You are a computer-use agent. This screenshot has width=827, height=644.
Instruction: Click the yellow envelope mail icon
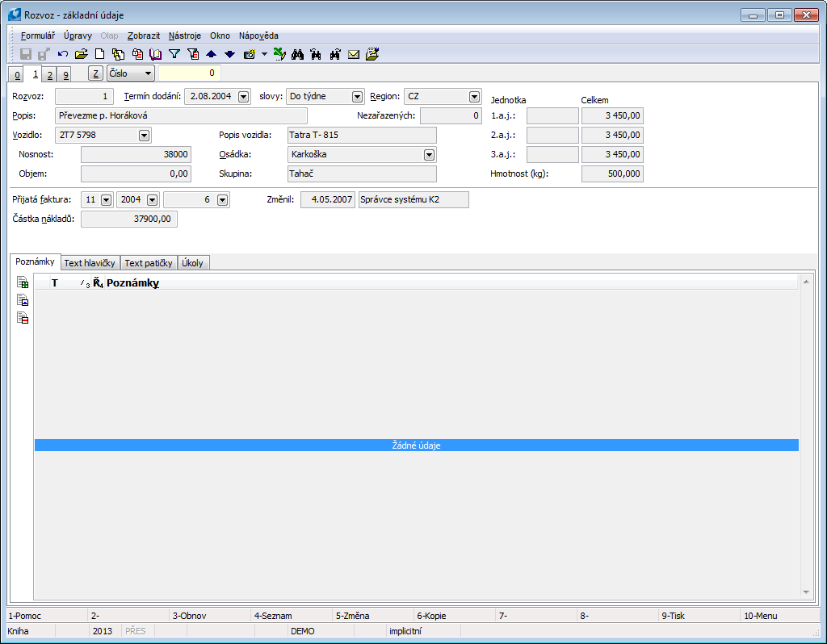coord(354,54)
